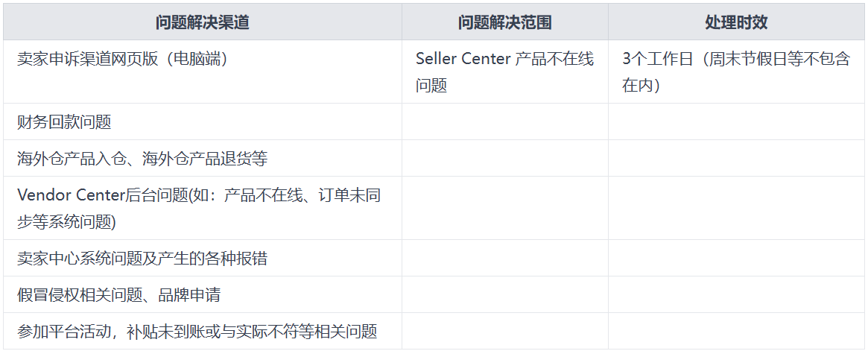The image size is (868, 351).
Task: Click empty 处理时效 cell in 参加平台活动 row
Action: (x=736, y=331)
